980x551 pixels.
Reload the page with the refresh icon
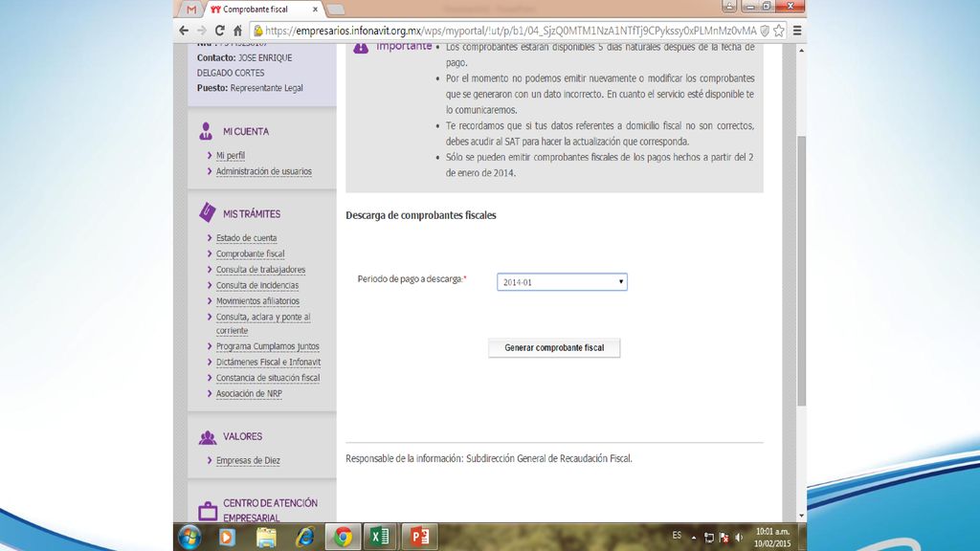tap(219, 30)
